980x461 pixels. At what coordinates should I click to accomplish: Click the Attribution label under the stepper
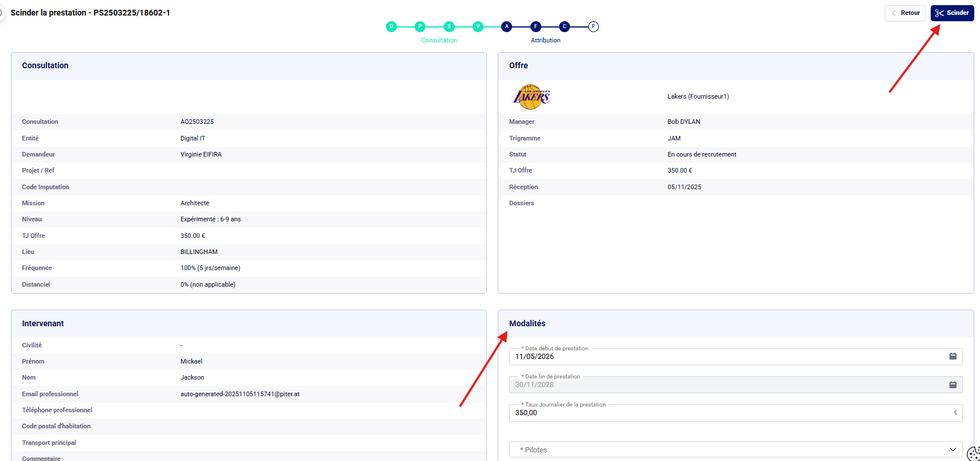(545, 40)
